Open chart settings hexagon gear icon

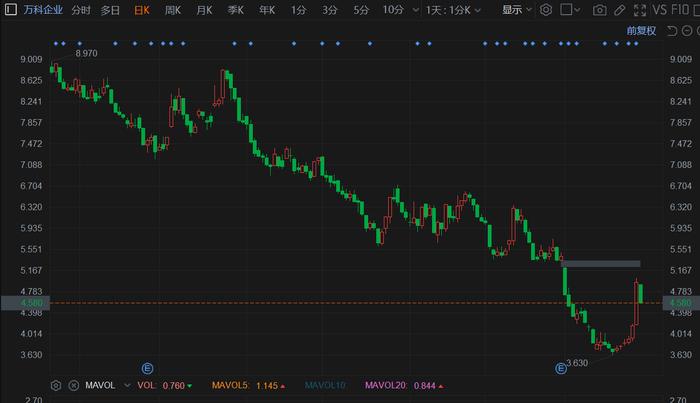(x=546, y=10)
